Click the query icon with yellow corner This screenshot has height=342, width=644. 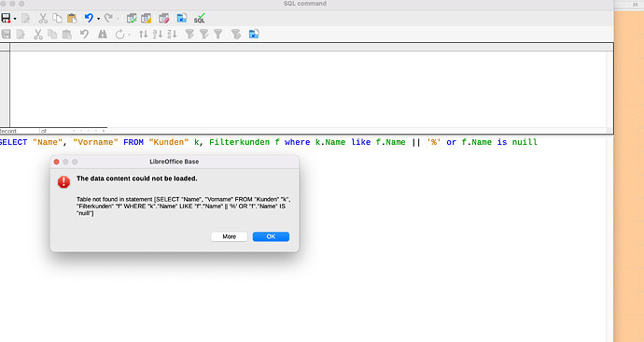point(147,18)
